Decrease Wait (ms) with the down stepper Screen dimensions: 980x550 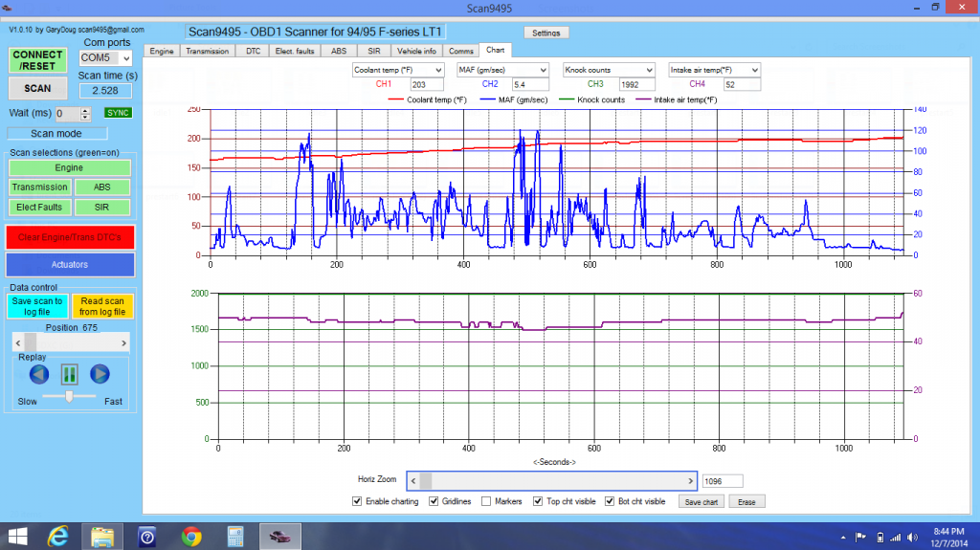85,117
